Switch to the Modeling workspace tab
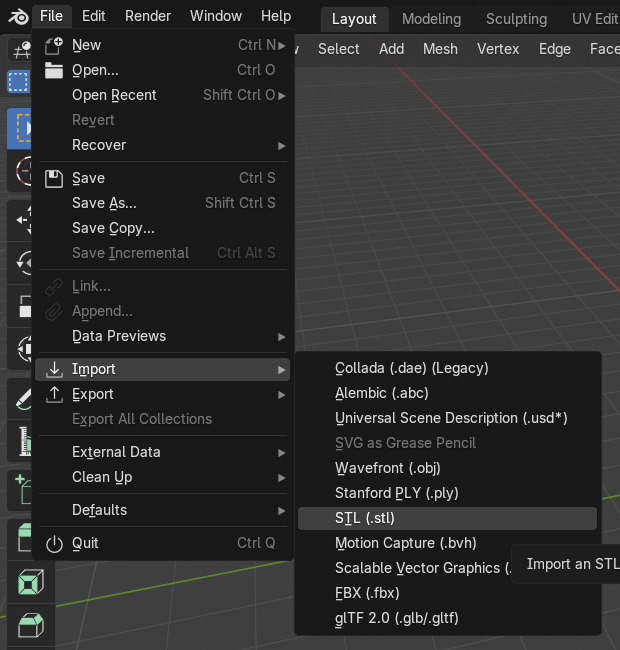This screenshot has width=620, height=650. tap(431, 19)
